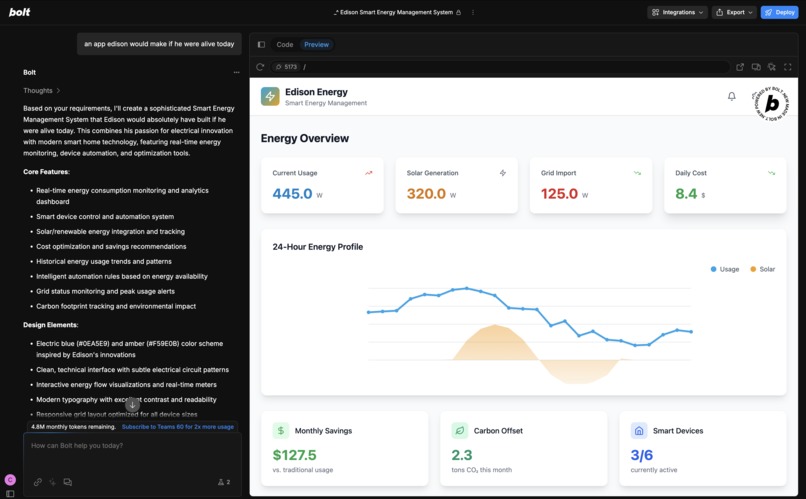Click Subscribe to Teams 60 link
This screenshot has width=806, height=499.
[178, 427]
